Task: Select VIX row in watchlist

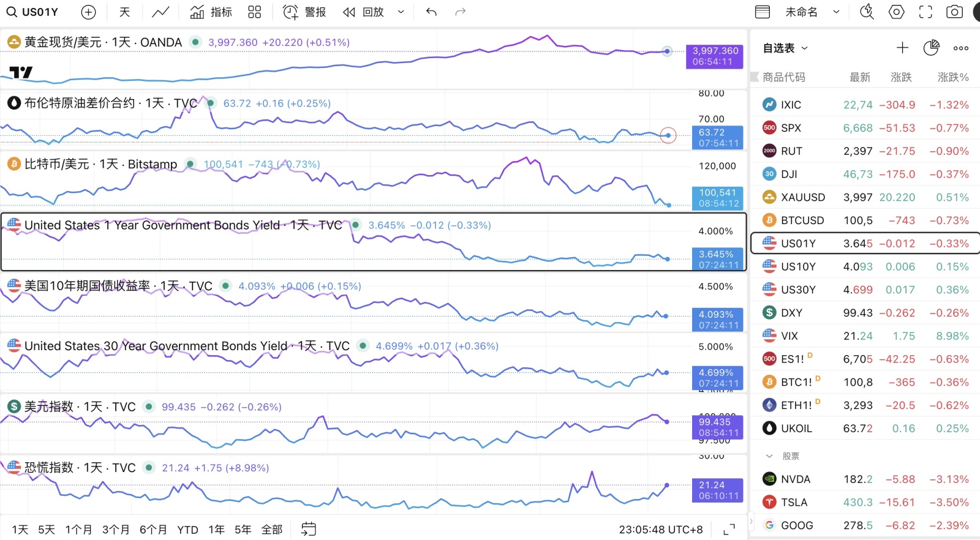Action: pyautogui.click(x=865, y=336)
